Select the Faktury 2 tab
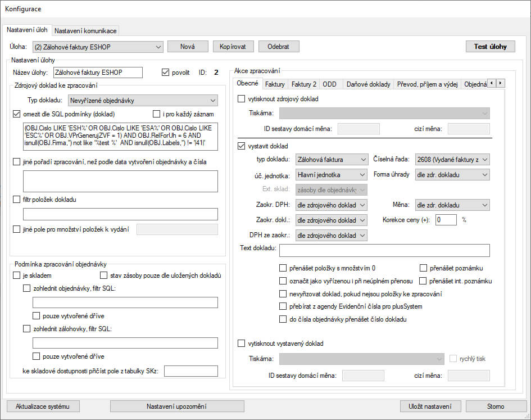 pos(304,84)
